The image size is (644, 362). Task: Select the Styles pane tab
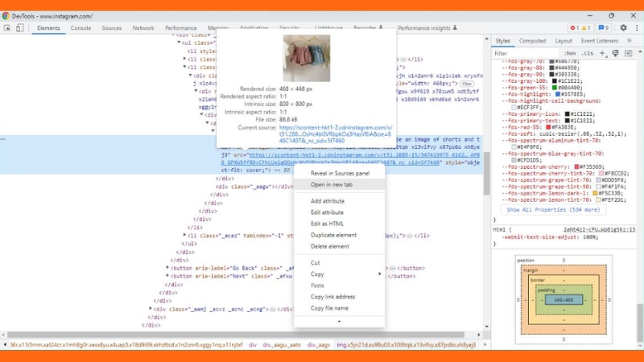(502, 41)
